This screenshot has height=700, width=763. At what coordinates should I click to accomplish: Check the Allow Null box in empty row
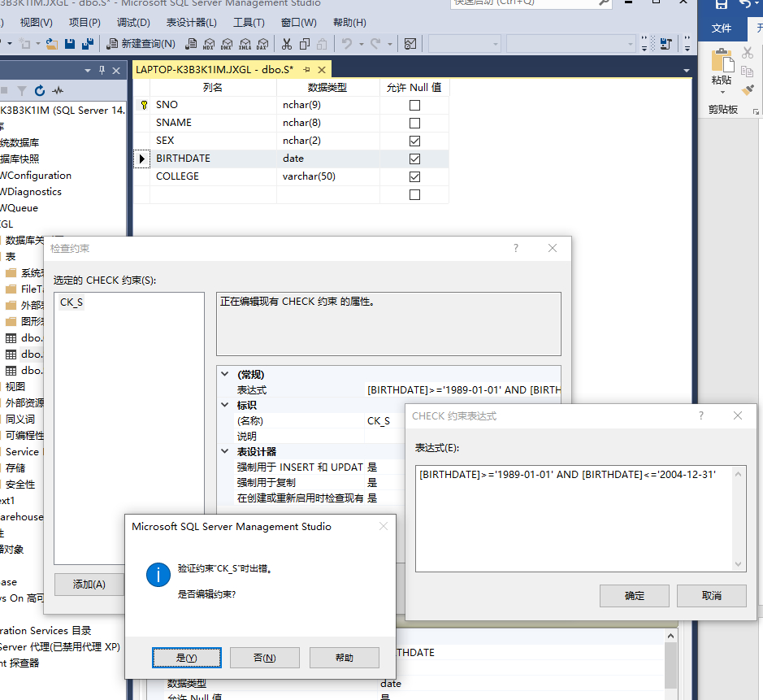[x=414, y=194]
